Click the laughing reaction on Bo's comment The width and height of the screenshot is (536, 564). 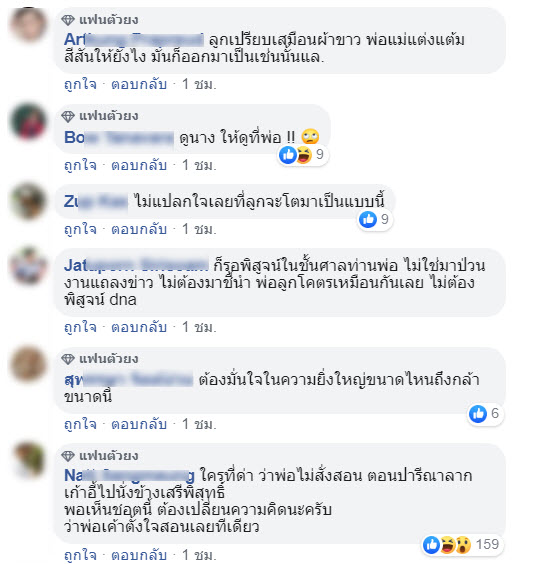click(304, 155)
